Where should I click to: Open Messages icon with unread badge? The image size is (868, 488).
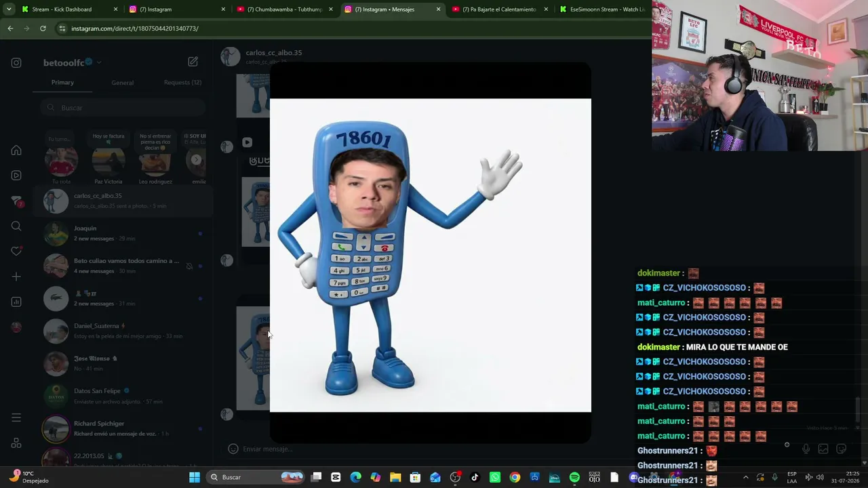[16, 201]
